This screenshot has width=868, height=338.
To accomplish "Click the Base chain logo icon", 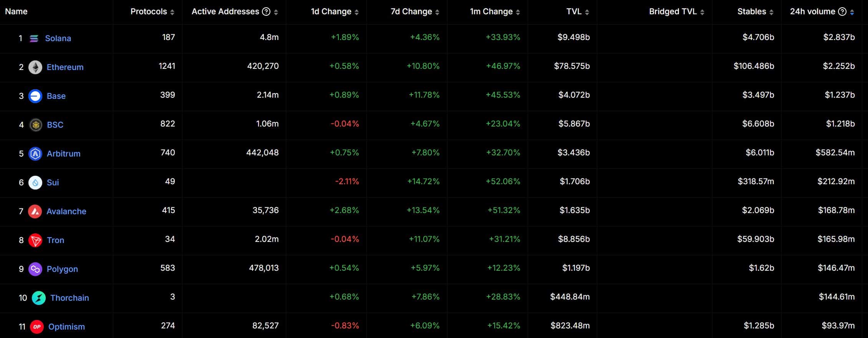I will [35, 96].
